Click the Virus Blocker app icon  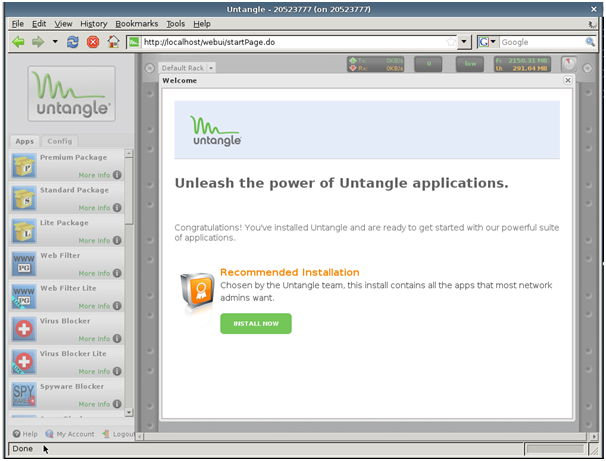pos(24,329)
